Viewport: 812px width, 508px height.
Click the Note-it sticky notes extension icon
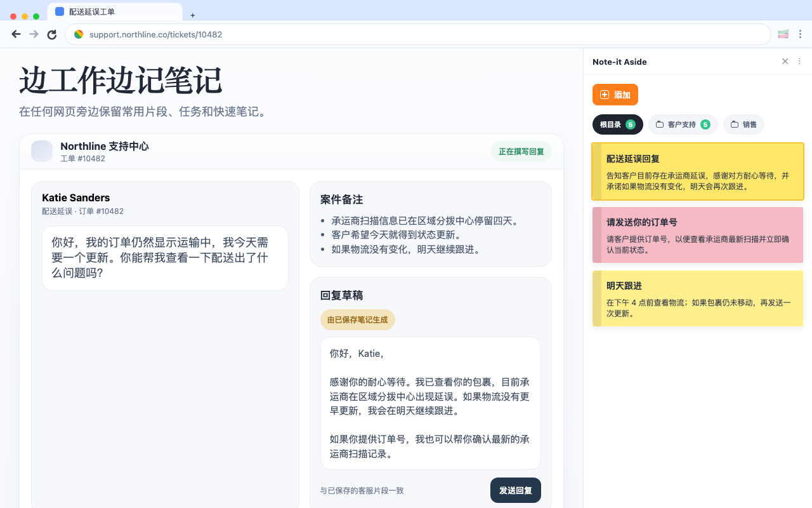783,34
